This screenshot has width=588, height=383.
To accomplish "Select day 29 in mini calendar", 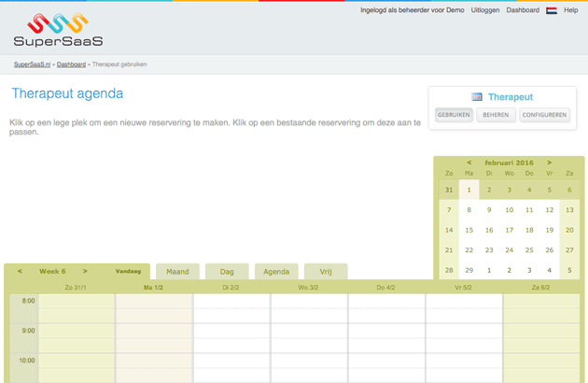I will pos(469,270).
